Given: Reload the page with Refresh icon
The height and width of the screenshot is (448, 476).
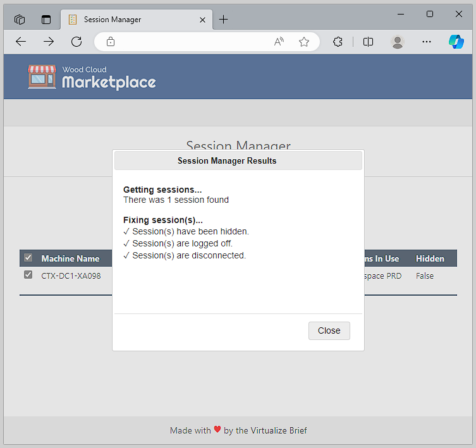Looking at the screenshot, I should pyautogui.click(x=76, y=42).
